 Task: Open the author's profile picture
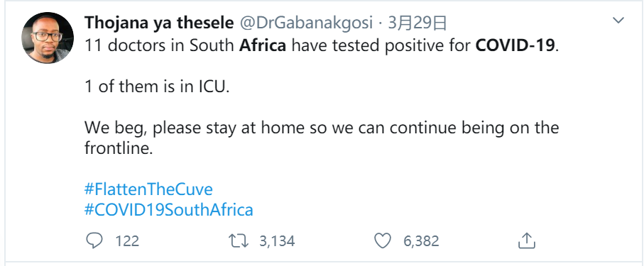(x=48, y=38)
